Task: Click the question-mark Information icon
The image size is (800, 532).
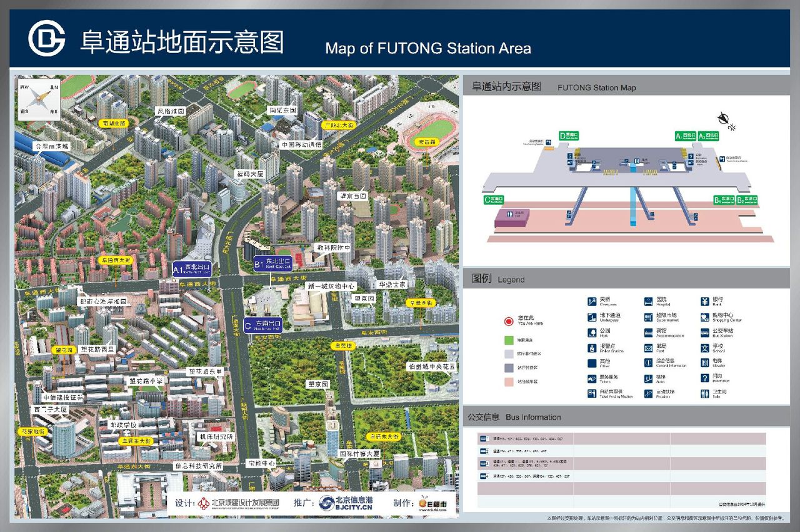Action: tap(704, 378)
